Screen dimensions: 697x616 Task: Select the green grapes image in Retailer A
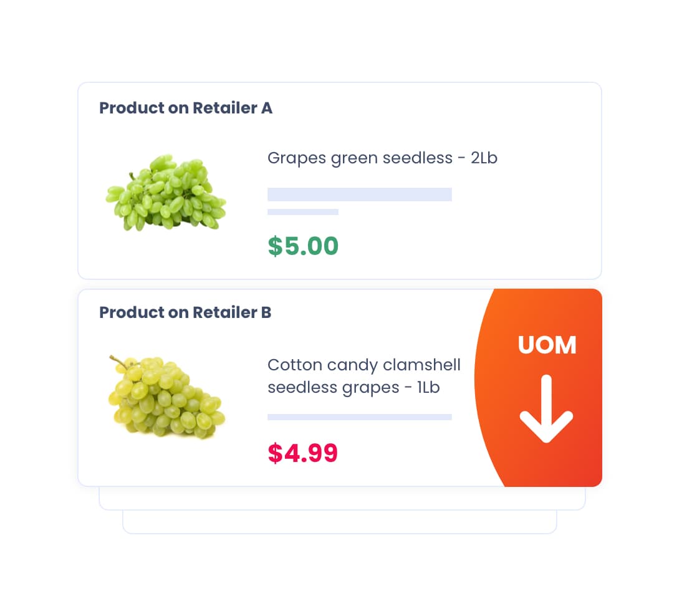coord(165,192)
